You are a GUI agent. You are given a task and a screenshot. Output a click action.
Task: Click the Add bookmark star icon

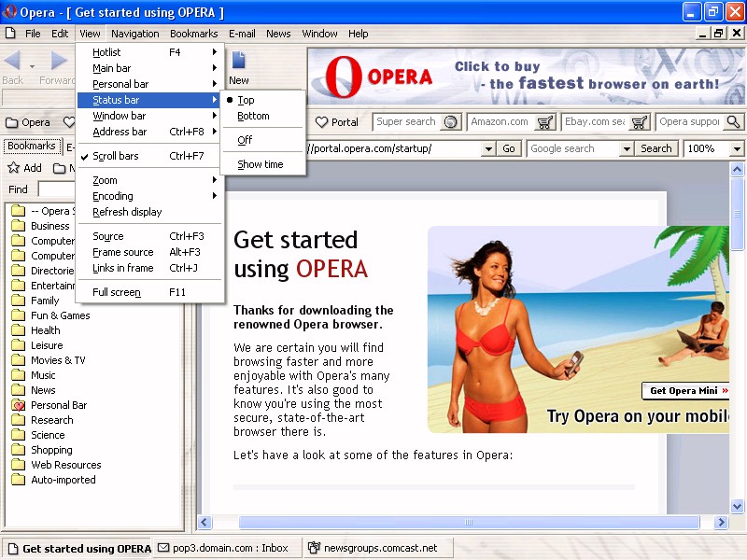[x=13, y=168]
